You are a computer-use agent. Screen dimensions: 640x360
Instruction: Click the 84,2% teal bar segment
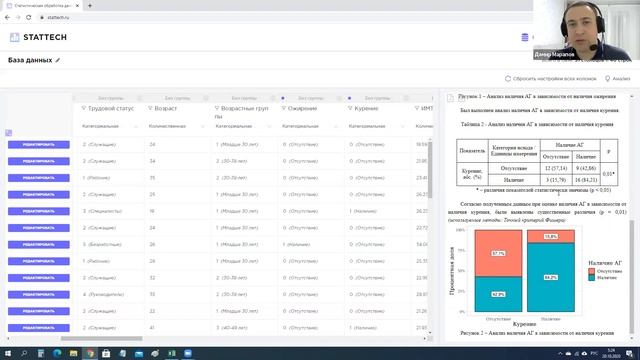pyautogui.click(x=551, y=278)
